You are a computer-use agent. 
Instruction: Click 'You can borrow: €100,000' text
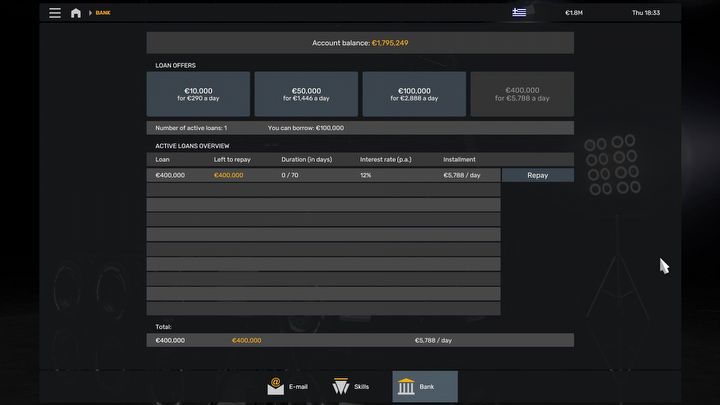(306, 128)
